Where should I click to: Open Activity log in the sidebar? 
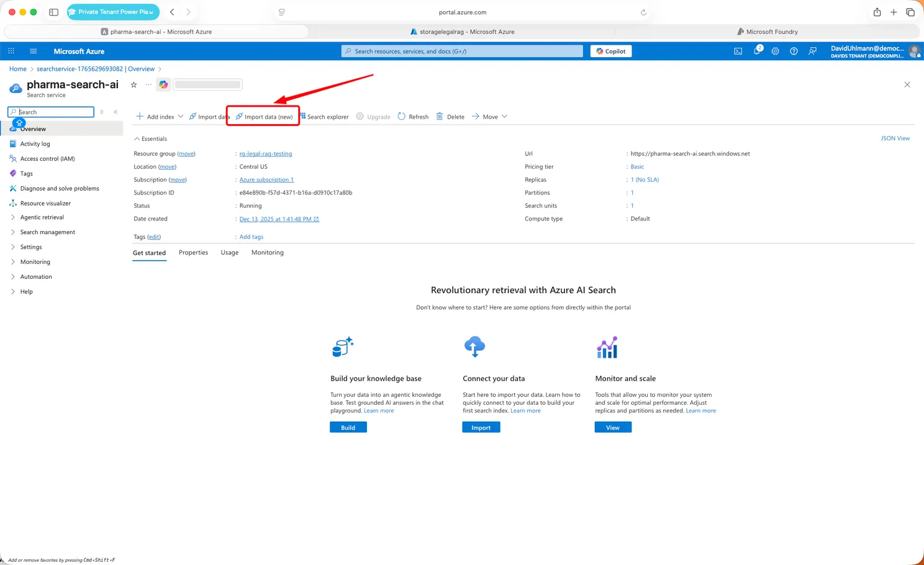pos(35,144)
